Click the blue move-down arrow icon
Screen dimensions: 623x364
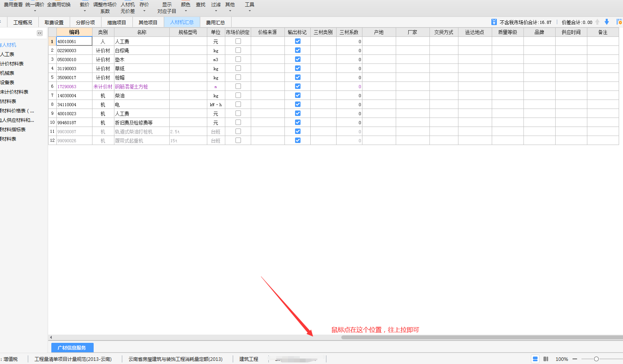click(607, 22)
